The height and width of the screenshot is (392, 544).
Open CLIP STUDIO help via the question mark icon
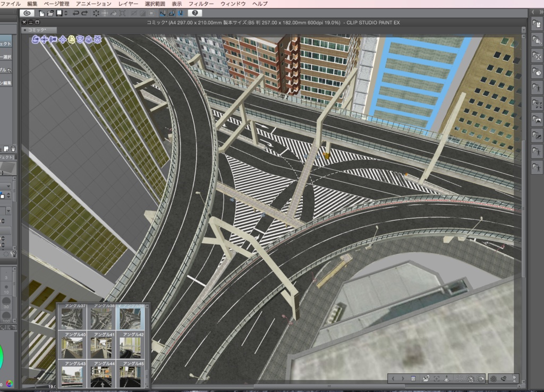195,13
